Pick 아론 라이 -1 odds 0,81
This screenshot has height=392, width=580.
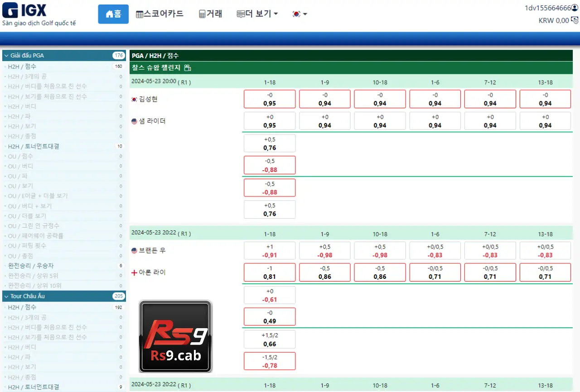tap(270, 272)
